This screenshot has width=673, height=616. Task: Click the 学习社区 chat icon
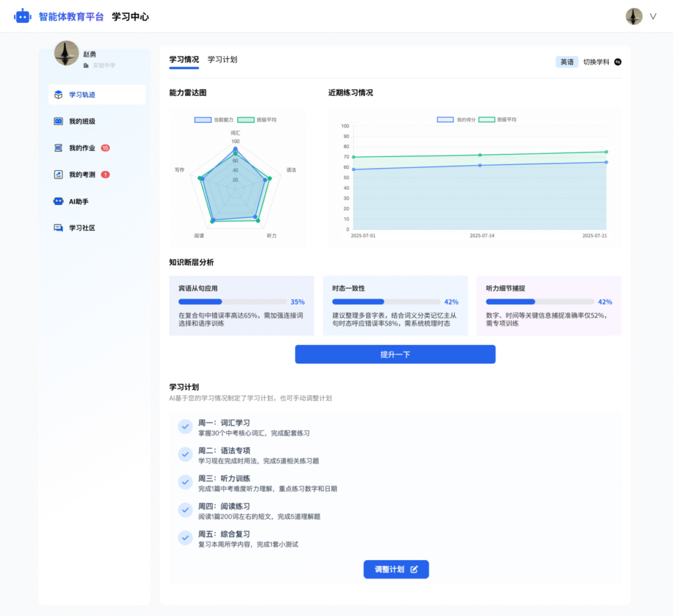(x=58, y=228)
